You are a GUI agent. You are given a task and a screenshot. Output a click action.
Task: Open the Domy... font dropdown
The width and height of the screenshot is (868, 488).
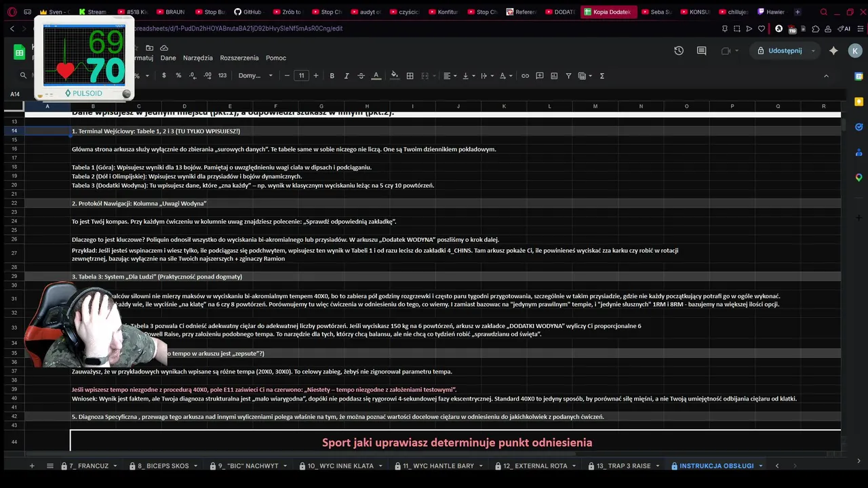click(255, 76)
